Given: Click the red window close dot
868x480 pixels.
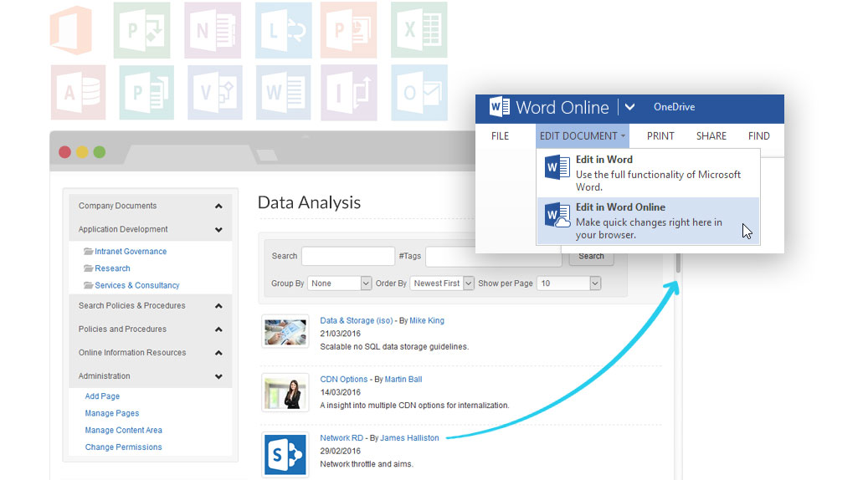Looking at the screenshot, I should tap(64, 152).
